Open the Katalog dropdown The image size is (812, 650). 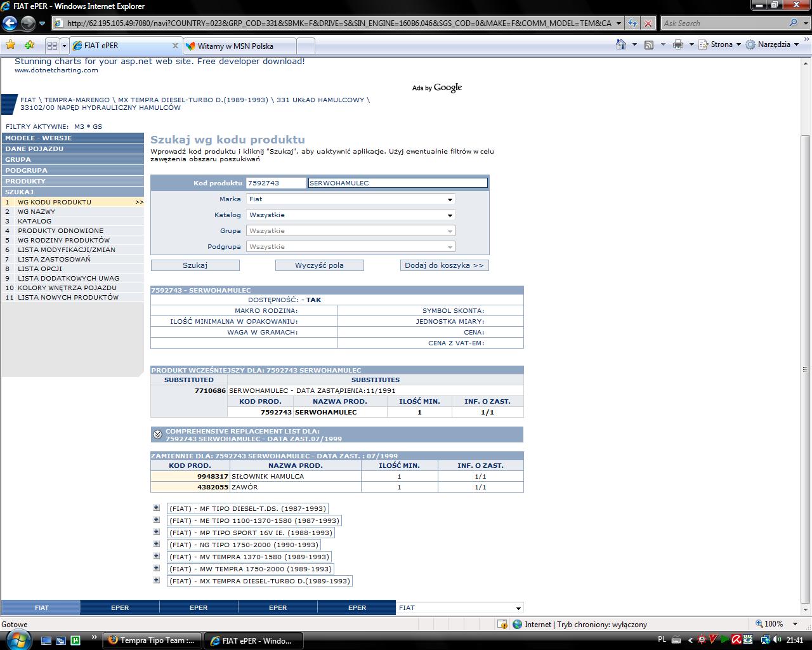[x=351, y=215]
